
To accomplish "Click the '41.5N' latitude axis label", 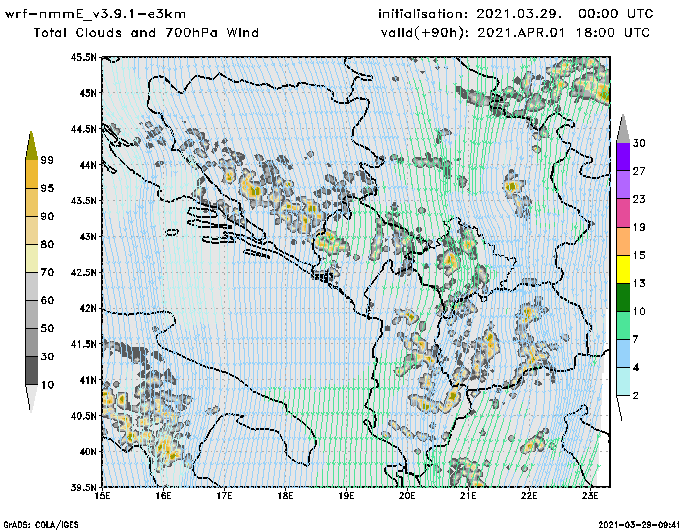I will (x=83, y=344).
